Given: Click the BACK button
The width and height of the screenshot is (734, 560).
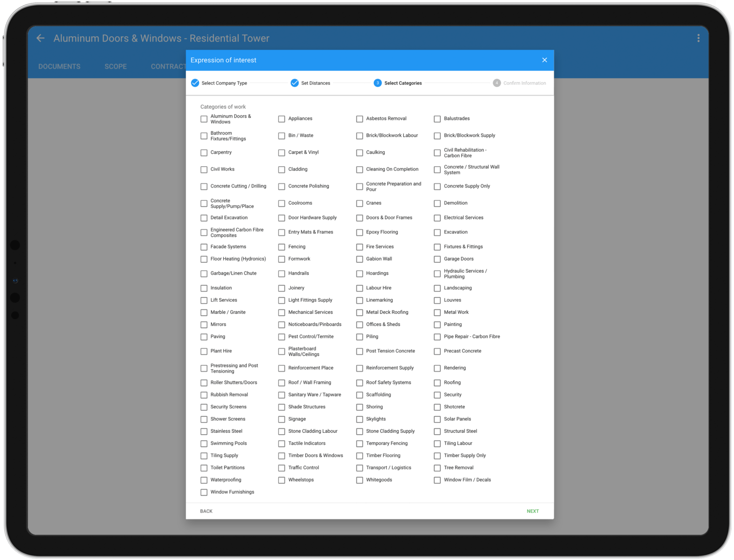Looking at the screenshot, I should (x=206, y=511).
